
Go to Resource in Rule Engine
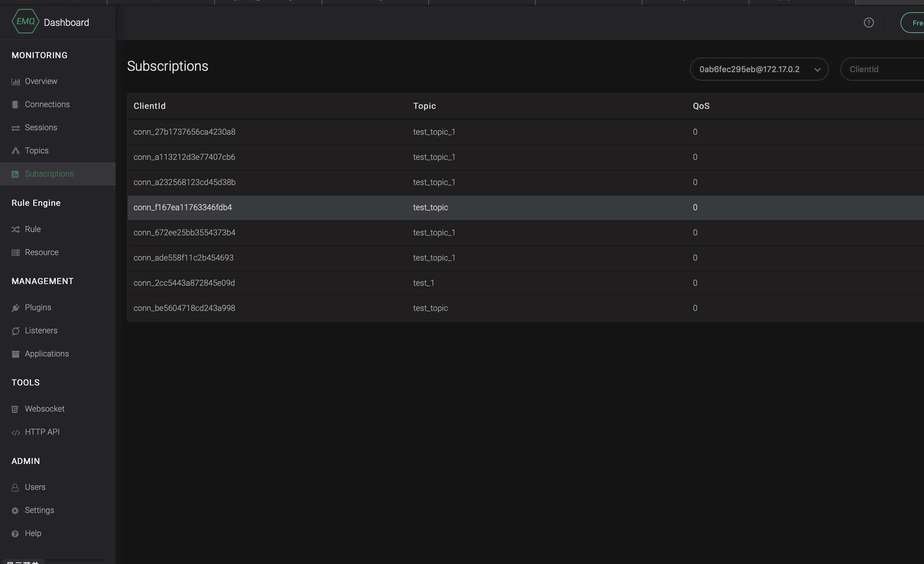point(41,252)
